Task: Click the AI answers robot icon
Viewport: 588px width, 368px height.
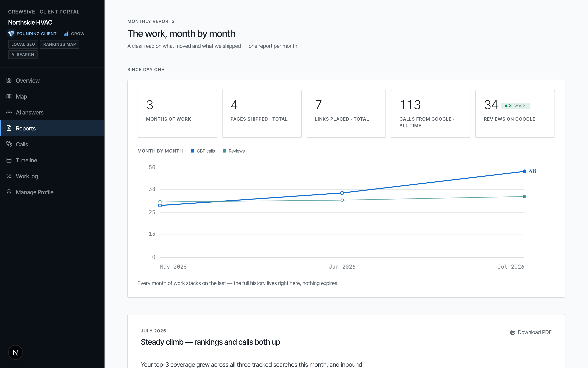Action: click(x=9, y=112)
